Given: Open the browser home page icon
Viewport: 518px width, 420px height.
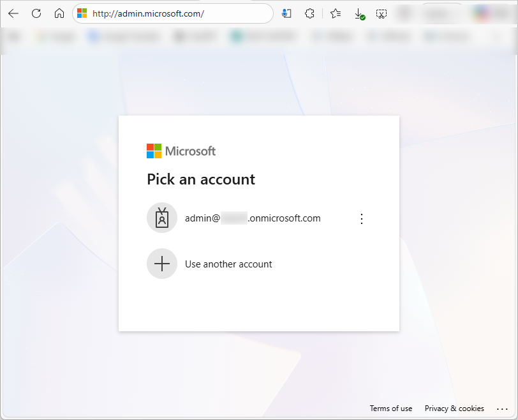Looking at the screenshot, I should 59,13.
